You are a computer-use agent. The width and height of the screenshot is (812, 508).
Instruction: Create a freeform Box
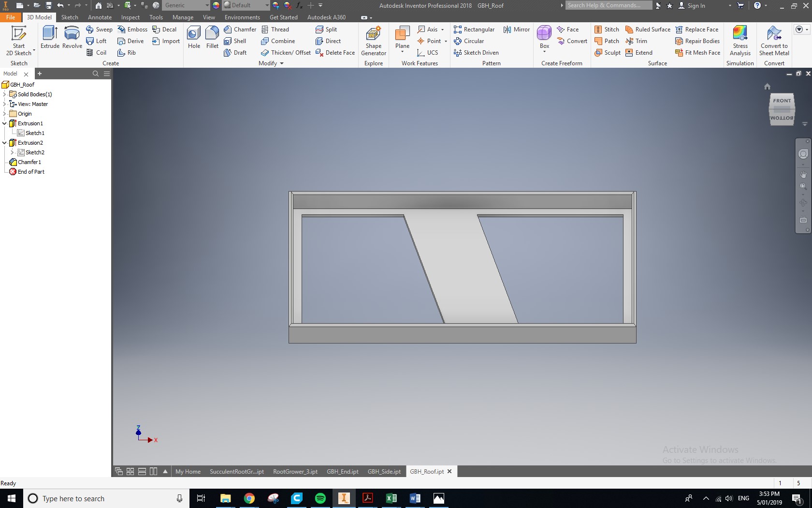pyautogui.click(x=544, y=37)
